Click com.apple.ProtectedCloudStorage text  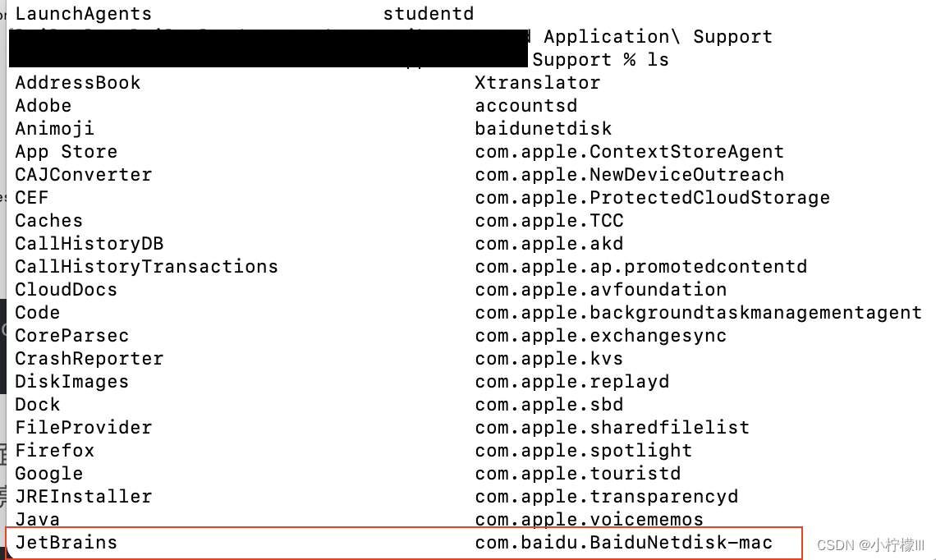[652, 198]
